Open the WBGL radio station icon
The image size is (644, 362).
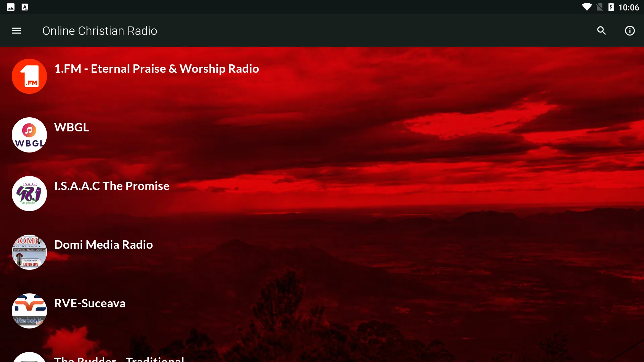[x=29, y=135]
